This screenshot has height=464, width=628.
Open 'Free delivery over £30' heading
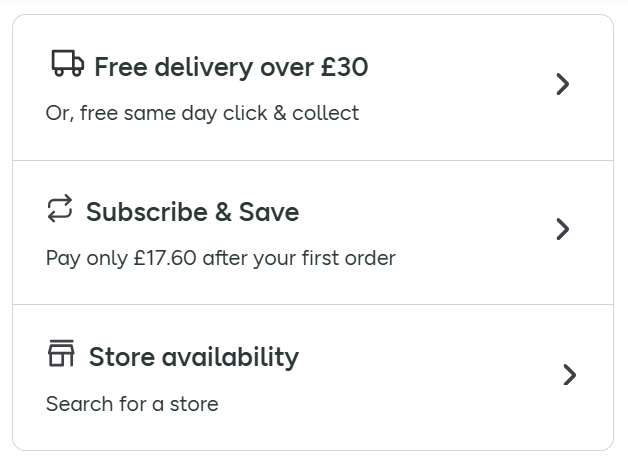231,67
